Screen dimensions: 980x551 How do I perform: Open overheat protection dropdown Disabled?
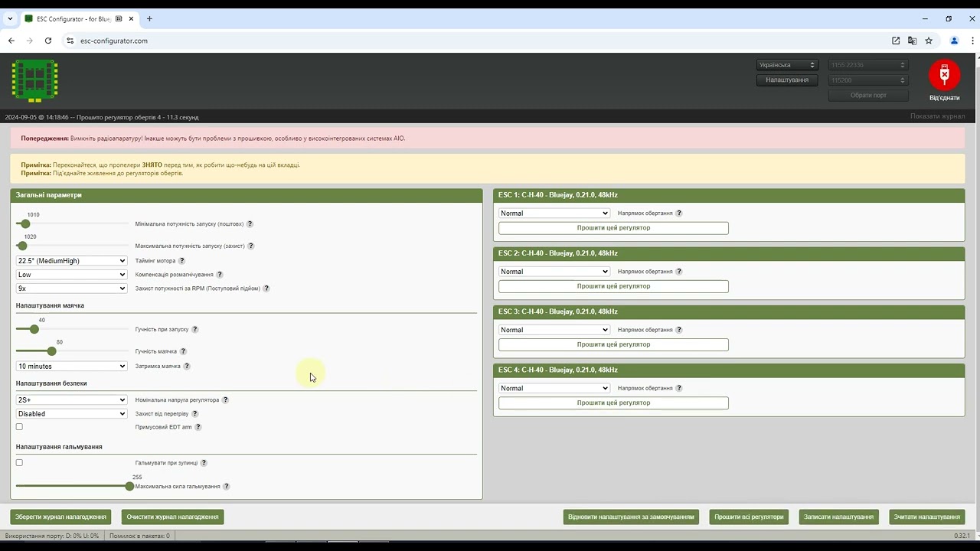tap(71, 414)
